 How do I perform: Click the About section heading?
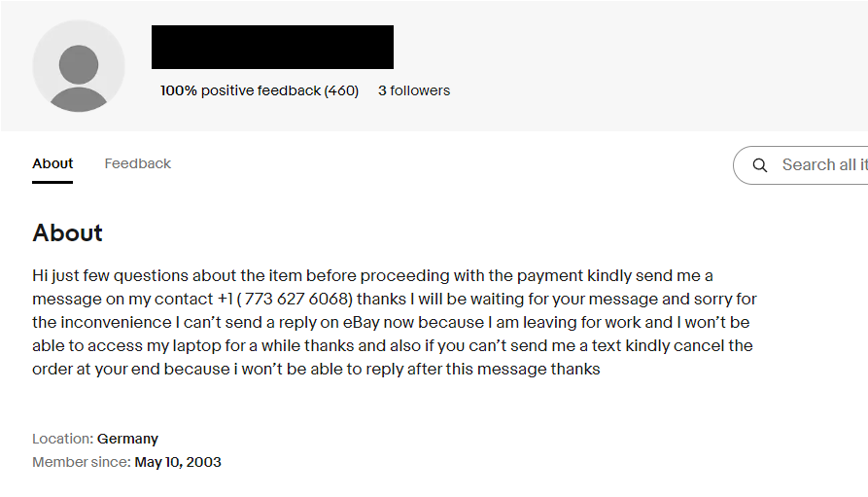67,232
